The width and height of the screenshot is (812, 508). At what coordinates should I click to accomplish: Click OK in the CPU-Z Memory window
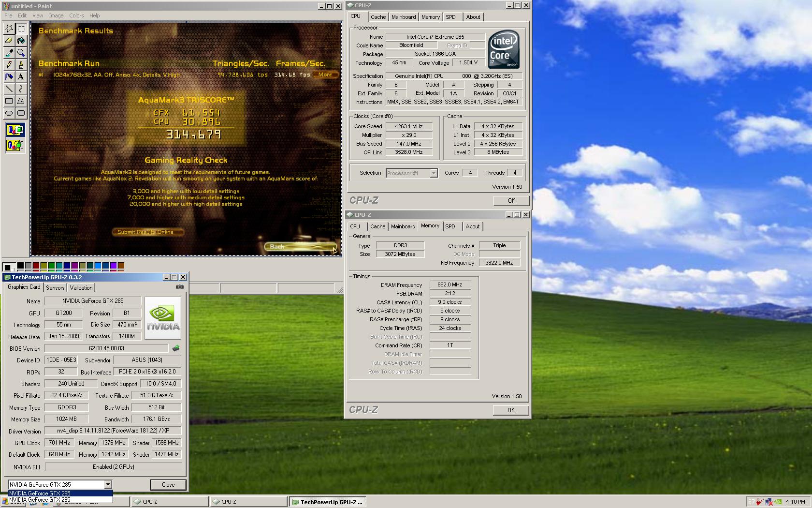(511, 410)
